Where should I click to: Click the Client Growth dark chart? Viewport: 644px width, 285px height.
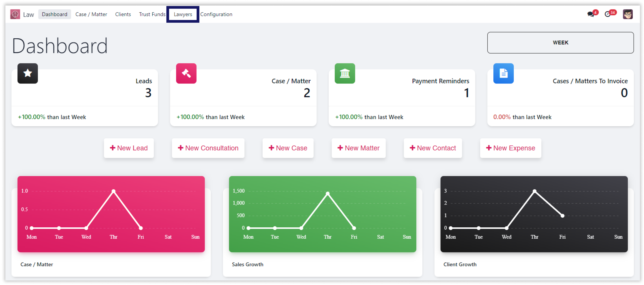534,214
